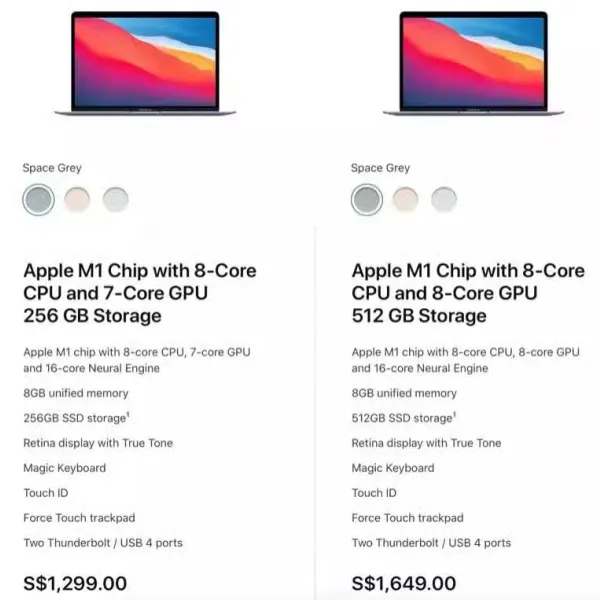Choose Gold colour for 256 GB model

coord(77,199)
